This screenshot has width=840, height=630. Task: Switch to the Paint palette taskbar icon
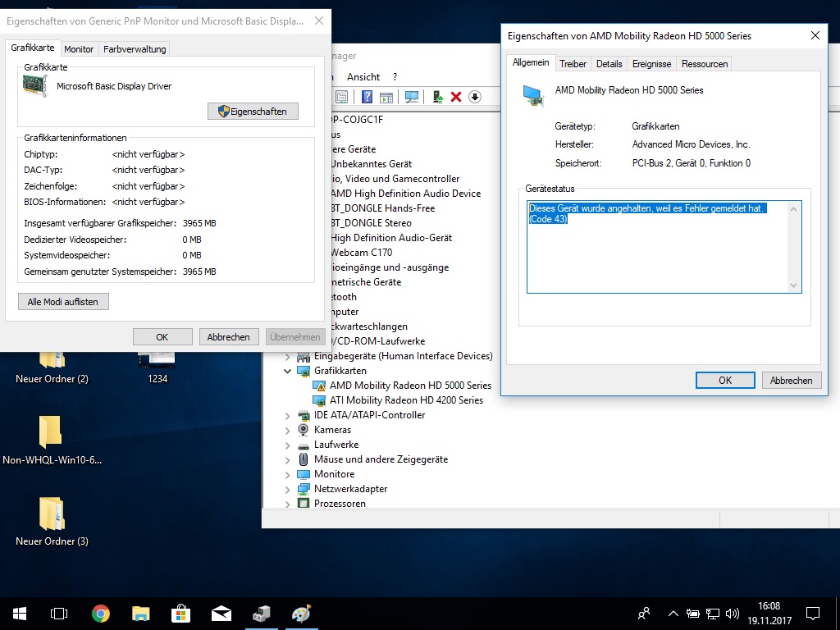[x=302, y=614]
